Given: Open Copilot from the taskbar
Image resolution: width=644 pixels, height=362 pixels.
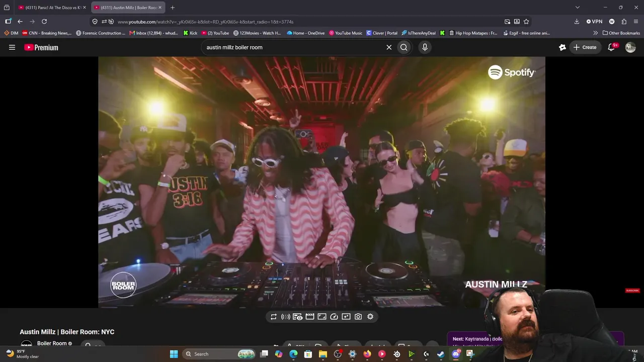Looking at the screenshot, I should (x=279, y=354).
